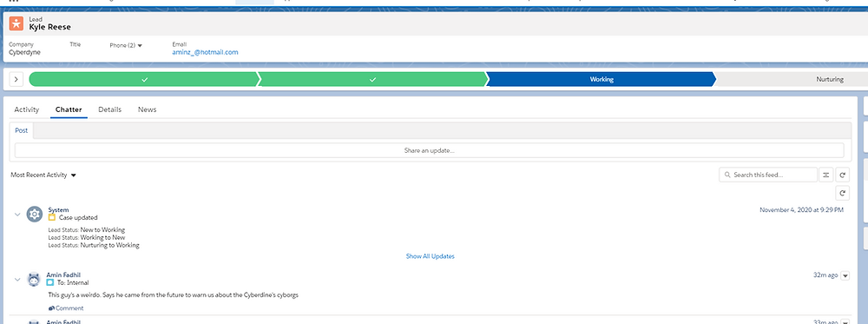868x324 pixels.
Task: Refresh feed using the icon beside filter
Action: pyautogui.click(x=842, y=175)
